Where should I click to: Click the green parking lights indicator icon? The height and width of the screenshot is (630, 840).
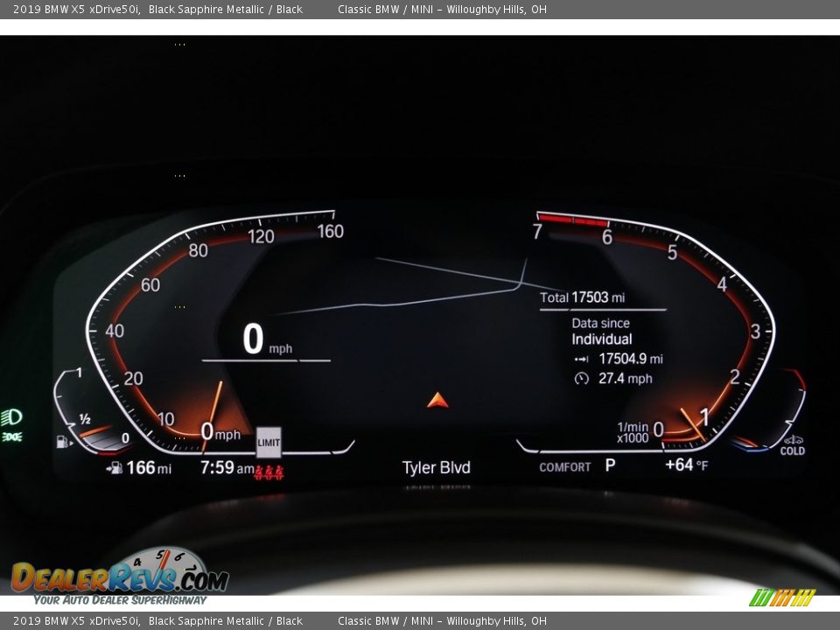coord(11,437)
